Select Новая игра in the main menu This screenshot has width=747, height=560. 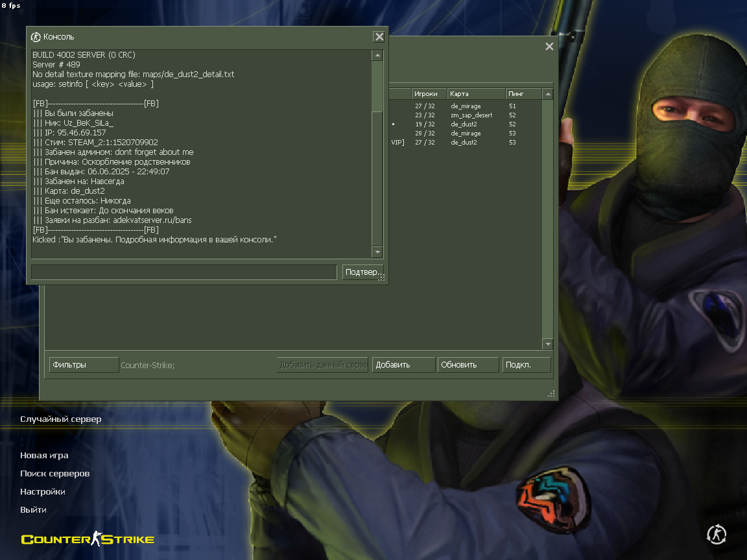pyautogui.click(x=44, y=455)
